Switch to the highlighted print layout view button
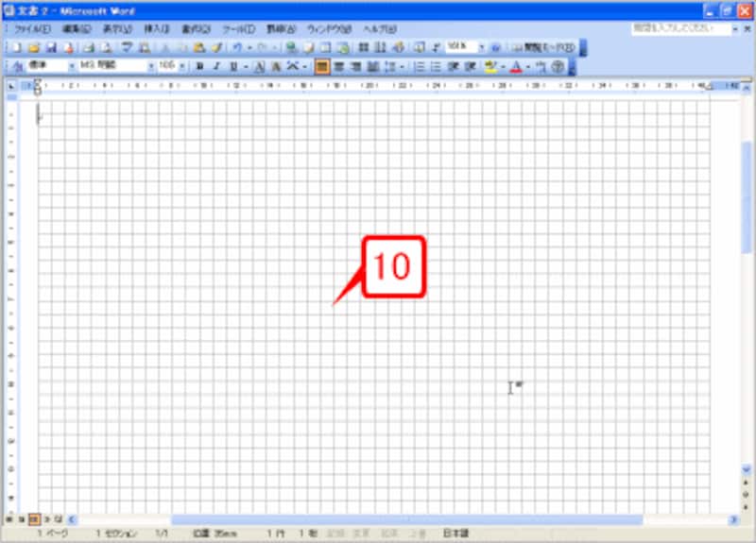 point(33,519)
